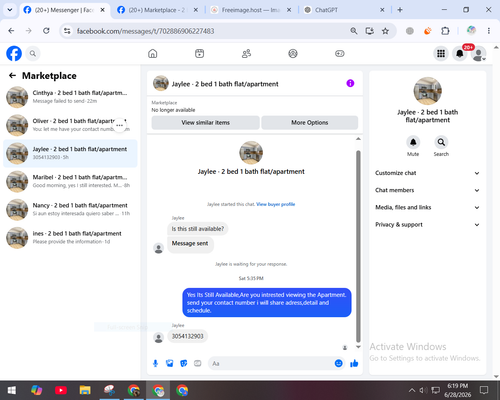
Task: Open Windows notification center
Action: [x=484, y=390]
